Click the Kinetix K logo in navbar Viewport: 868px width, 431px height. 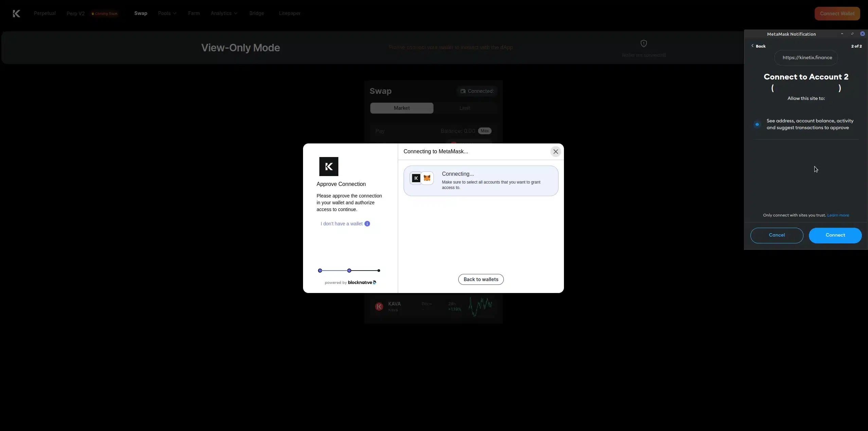pos(16,14)
